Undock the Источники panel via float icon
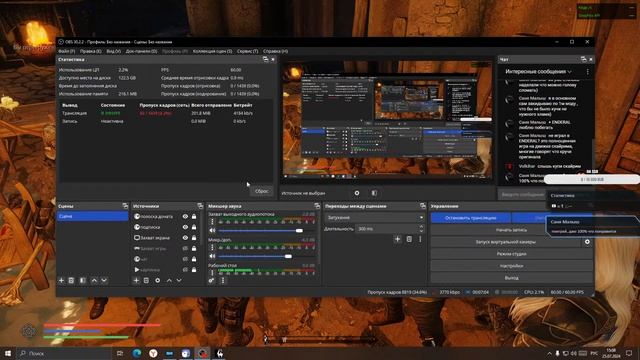The image size is (640, 360). coord(200,206)
